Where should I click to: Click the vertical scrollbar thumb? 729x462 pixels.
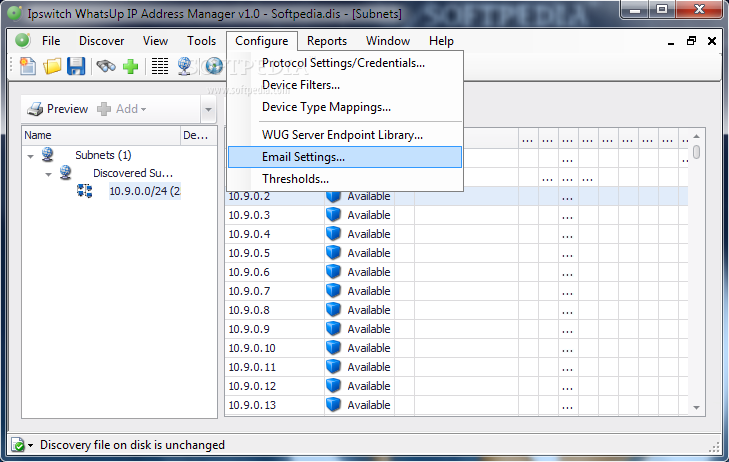(x=696, y=152)
